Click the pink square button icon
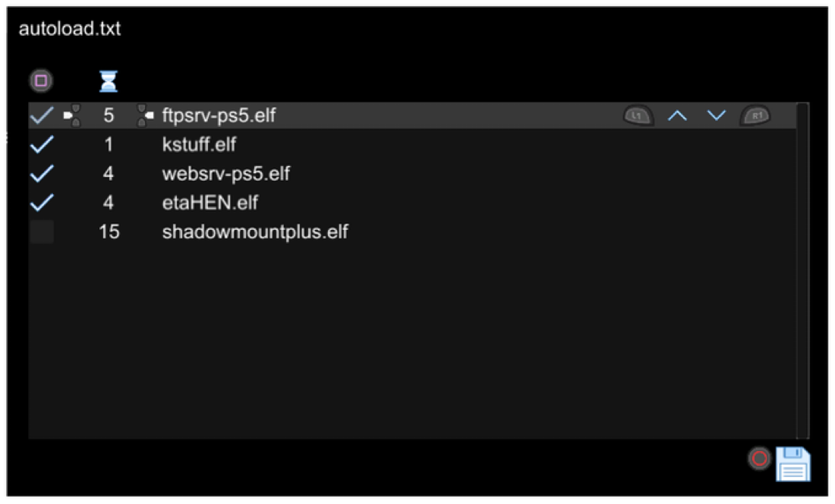Image resolution: width=835 pixels, height=504 pixels. pos(41,81)
